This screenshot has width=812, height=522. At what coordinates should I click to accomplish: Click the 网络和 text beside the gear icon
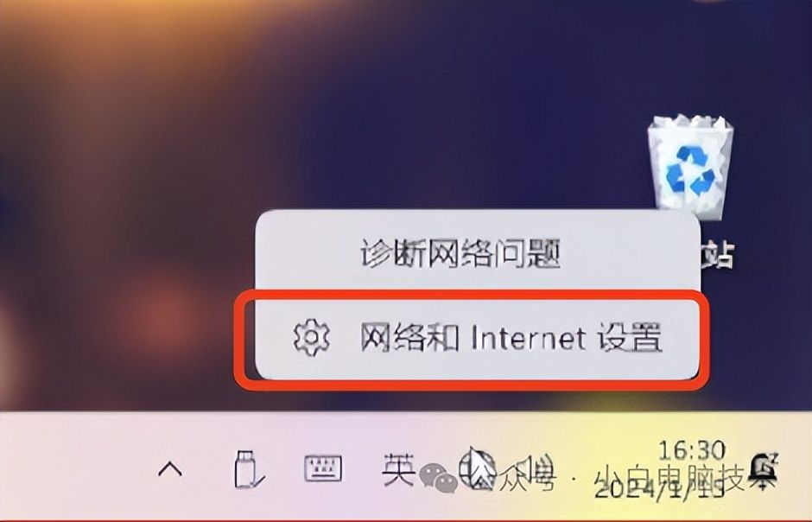[x=409, y=338]
